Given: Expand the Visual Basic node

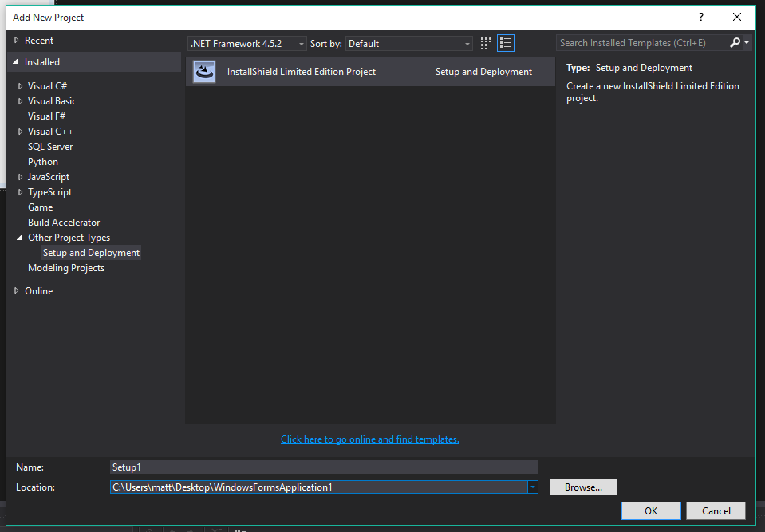Looking at the screenshot, I should point(20,101).
